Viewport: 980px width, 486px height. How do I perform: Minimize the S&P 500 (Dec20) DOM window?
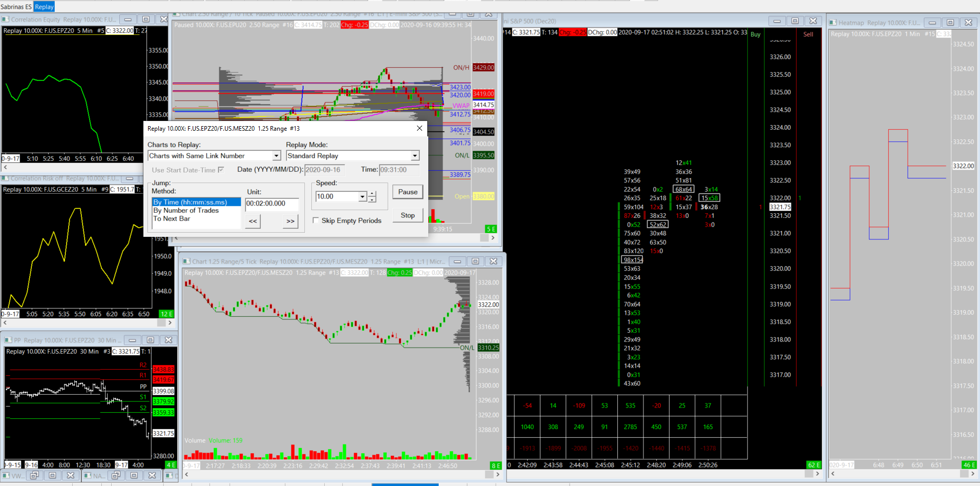[x=777, y=21]
